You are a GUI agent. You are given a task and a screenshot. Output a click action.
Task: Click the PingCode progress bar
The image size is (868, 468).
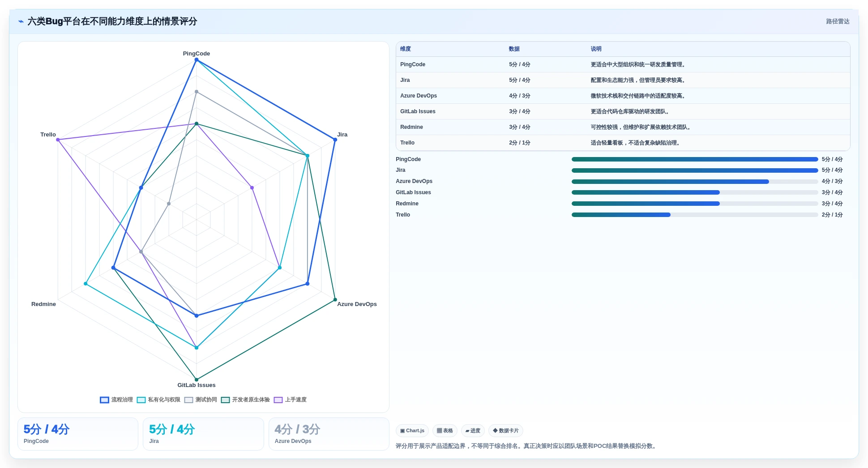[695, 159]
